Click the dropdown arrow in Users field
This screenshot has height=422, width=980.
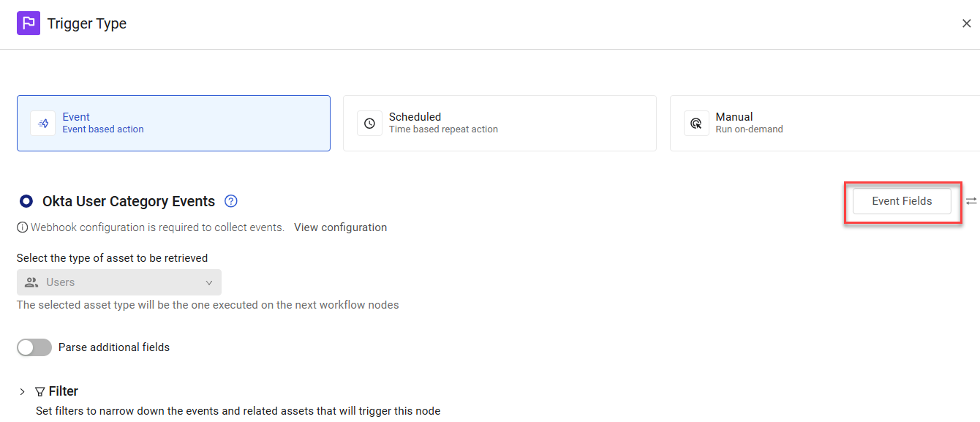pyautogui.click(x=208, y=282)
